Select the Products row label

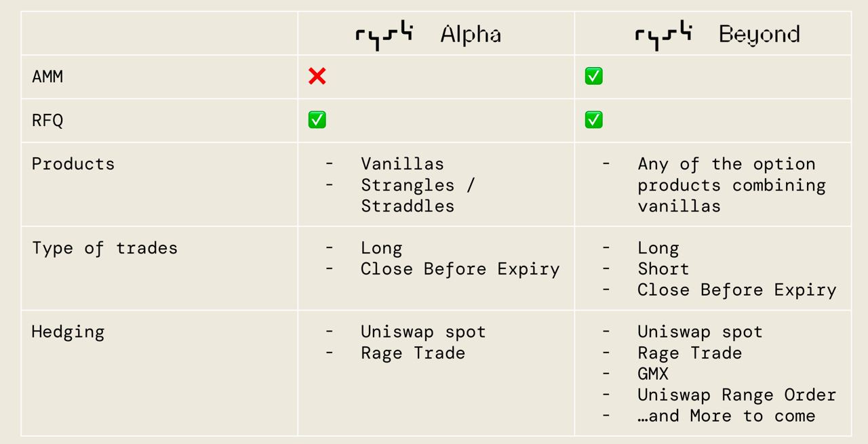click(x=73, y=164)
